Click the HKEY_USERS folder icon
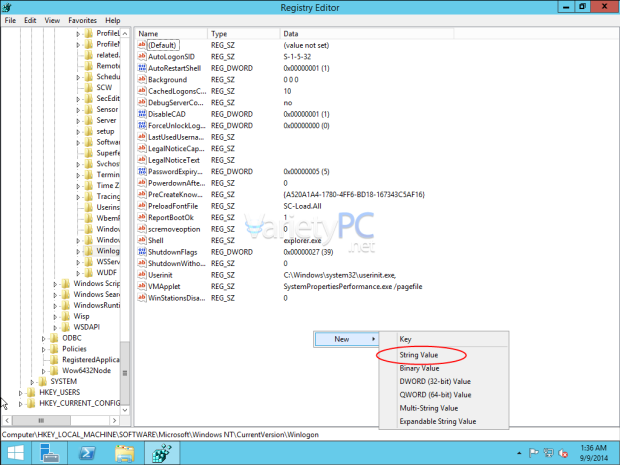 [32, 392]
